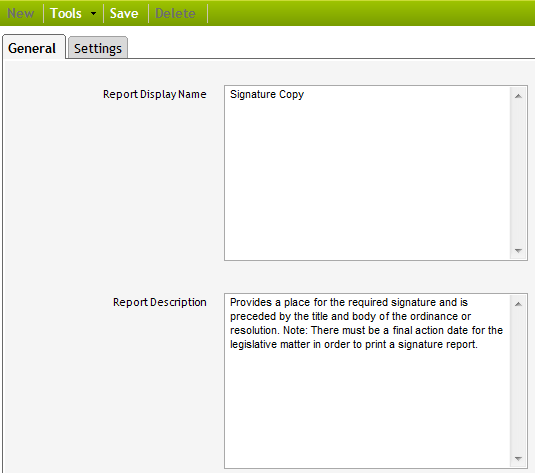Click the line starting 'Provides a place'
The width and height of the screenshot is (535, 473).
(x=349, y=302)
